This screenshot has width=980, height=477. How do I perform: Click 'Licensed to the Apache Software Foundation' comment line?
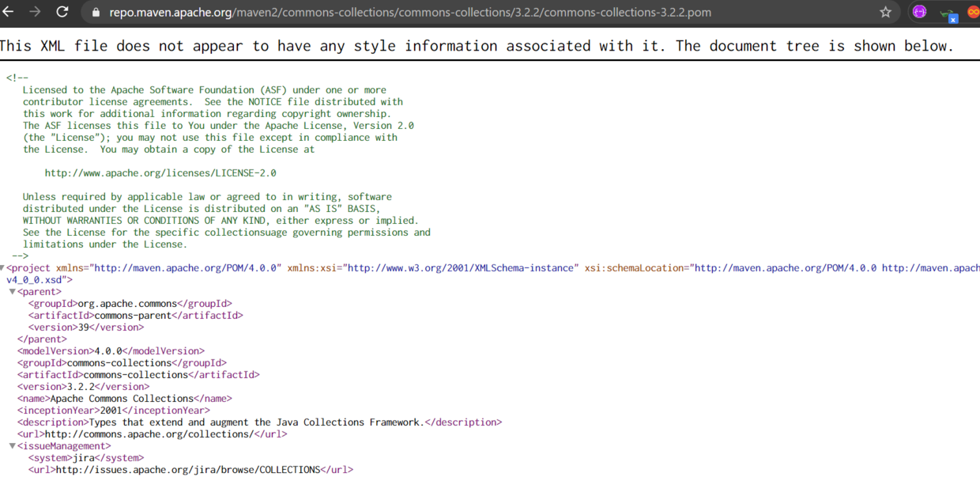tap(204, 90)
